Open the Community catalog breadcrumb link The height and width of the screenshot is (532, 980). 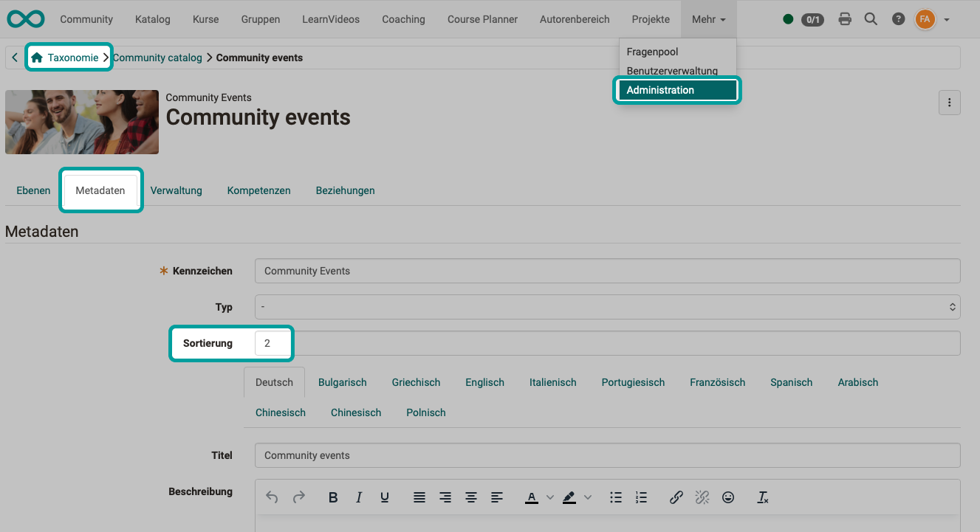point(157,57)
